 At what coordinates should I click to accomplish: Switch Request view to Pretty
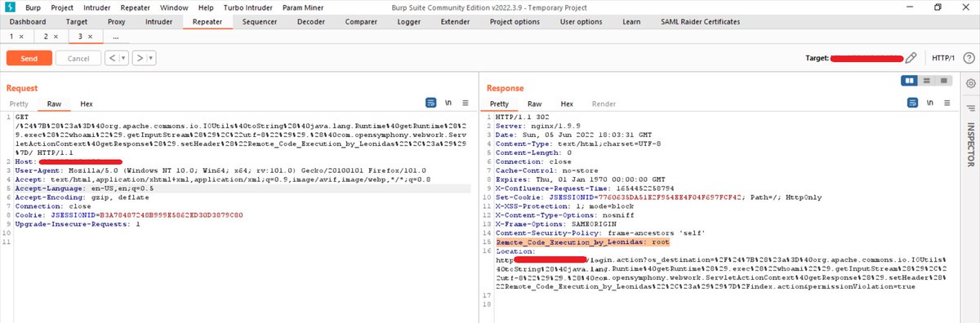tap(19, 104)
